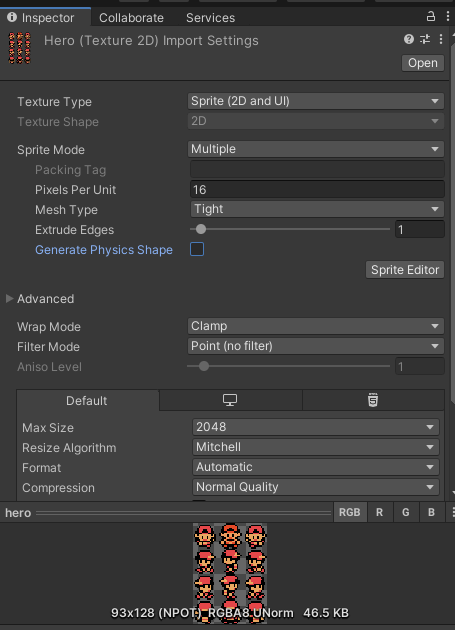Click the Pixels Per Unit label

coord(76,190)
